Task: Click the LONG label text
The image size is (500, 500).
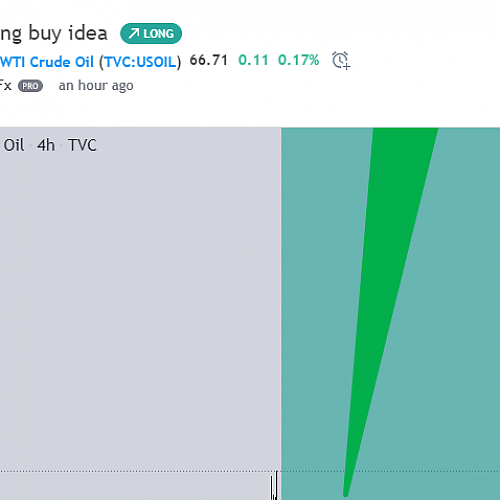Action: pyautogui.click(x=159, y=34)
